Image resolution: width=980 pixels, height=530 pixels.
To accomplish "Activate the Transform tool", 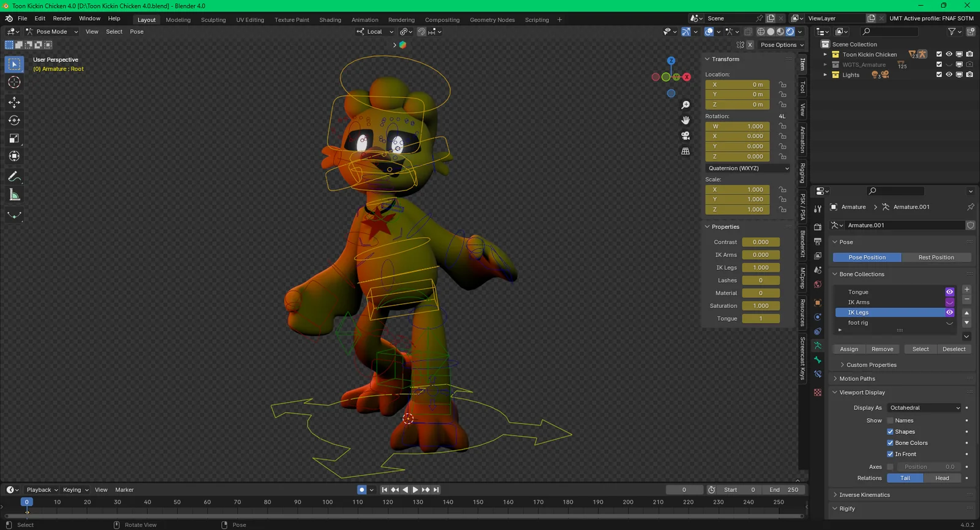I will coord(14,157).
